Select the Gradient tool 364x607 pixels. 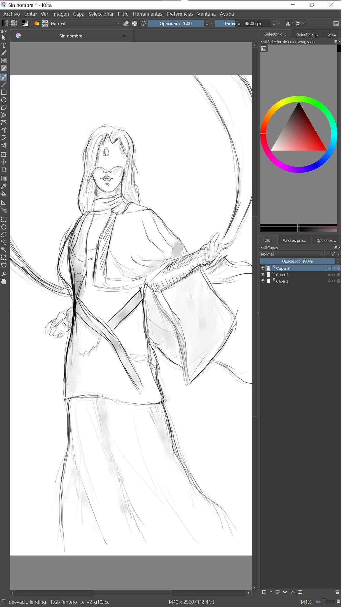click(4, 179)
